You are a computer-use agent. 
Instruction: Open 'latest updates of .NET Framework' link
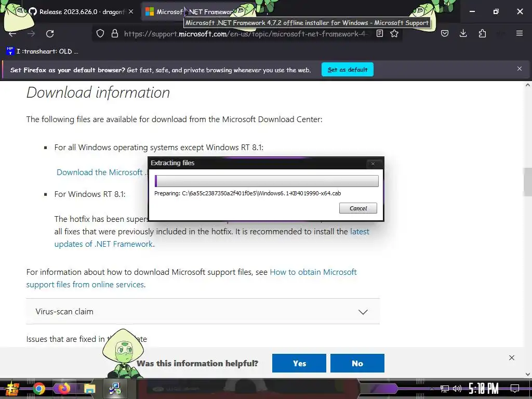212,238
